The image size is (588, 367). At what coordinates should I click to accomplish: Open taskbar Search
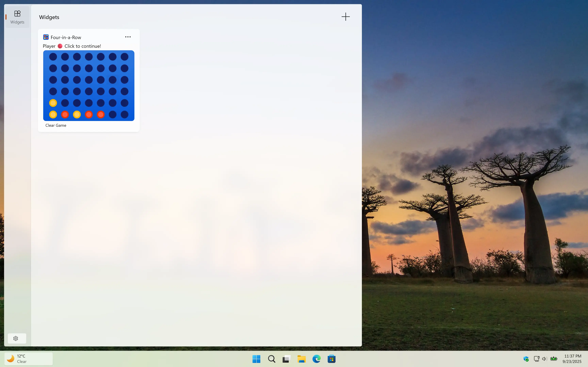[x=271, y=359]
